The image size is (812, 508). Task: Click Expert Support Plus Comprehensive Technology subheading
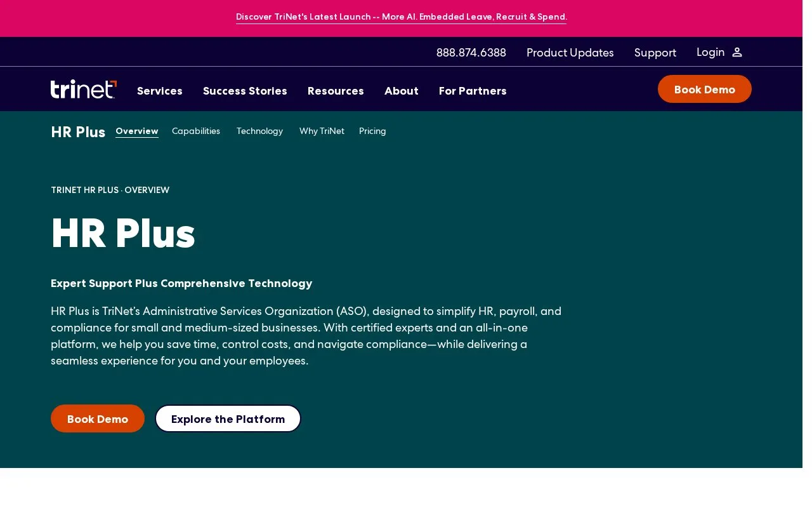(181, 283)
